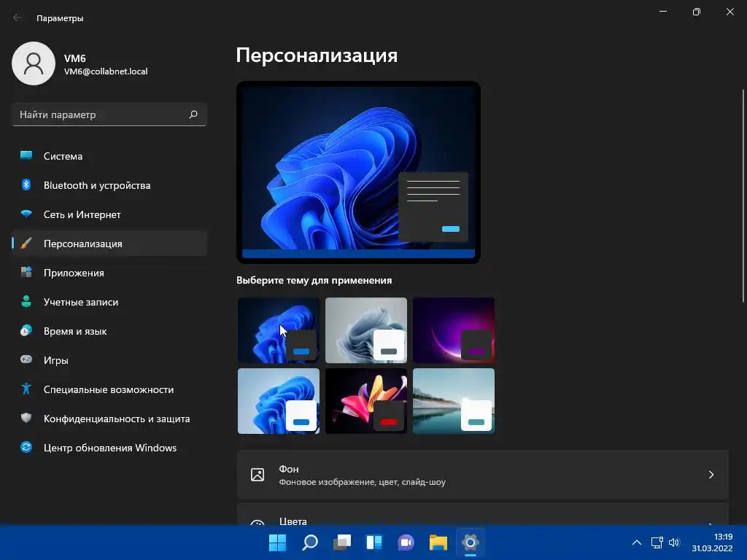The width and height of the screenshot is (747, 560).
Task: Click the search magnifier in settings search box
Action: click(193, 114)
